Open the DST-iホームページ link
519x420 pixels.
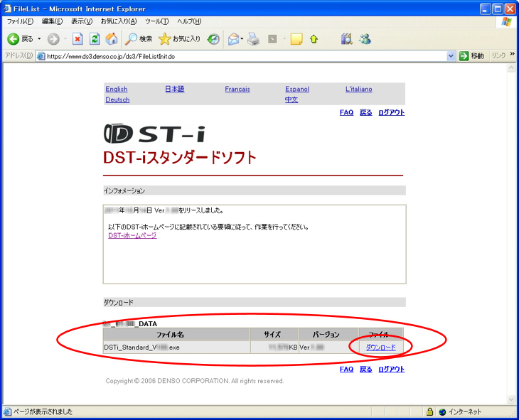coord(132,235)
